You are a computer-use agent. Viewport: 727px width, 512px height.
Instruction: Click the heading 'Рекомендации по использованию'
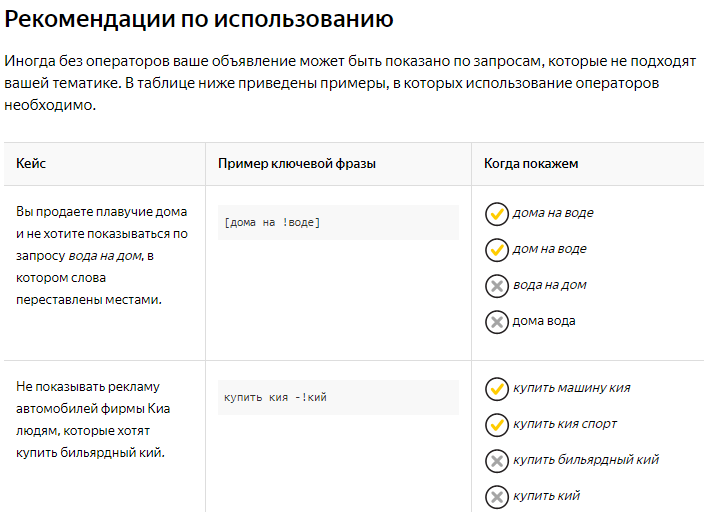[199, 19]
